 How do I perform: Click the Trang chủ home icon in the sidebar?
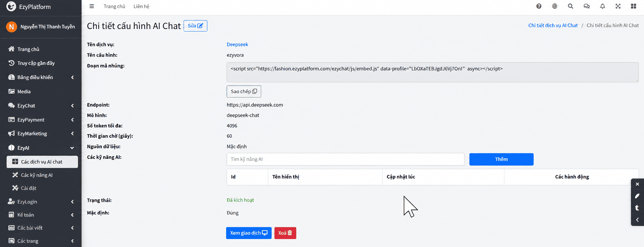click(x=11, y=49)
